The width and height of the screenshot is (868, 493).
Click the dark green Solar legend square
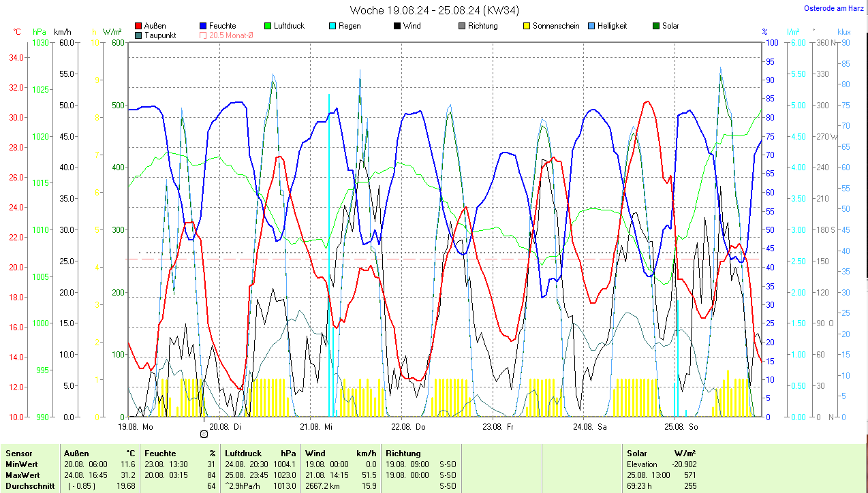(x=656, y=27)
